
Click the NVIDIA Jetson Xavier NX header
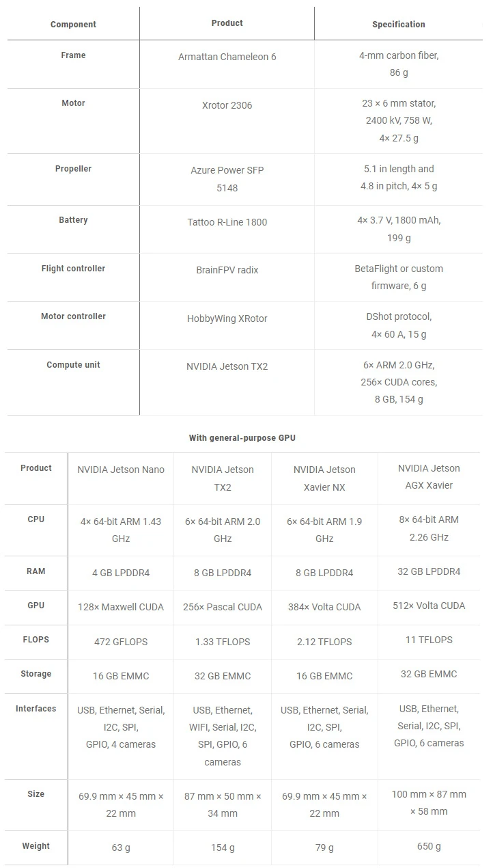click(x=324, y=478)
